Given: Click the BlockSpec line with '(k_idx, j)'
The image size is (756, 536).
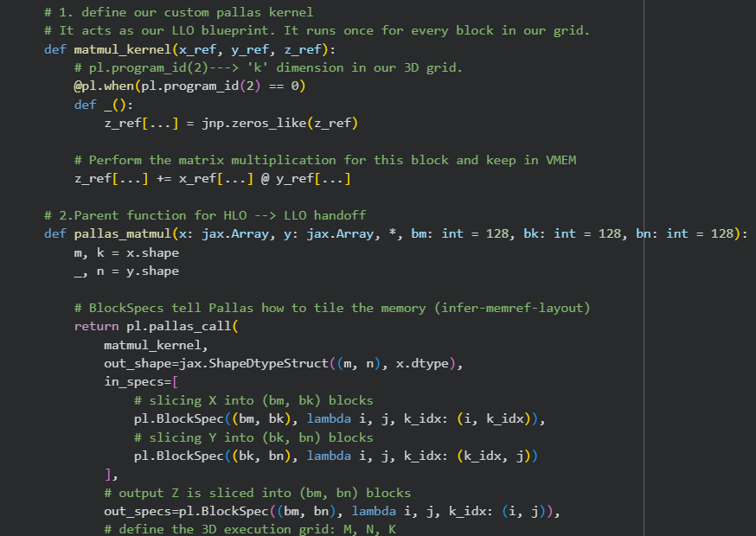Looking at the screenshot, I should coord(336,456).
